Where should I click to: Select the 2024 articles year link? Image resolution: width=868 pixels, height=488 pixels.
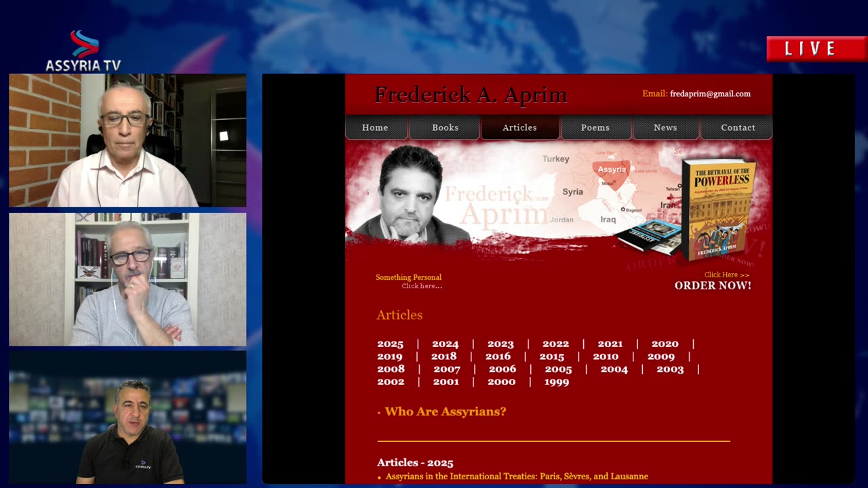pyautogui.click(x=445, y=344)
